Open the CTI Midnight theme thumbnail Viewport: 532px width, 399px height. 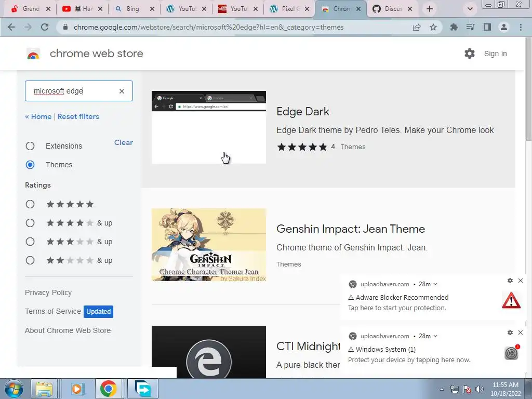pos(209,352)
